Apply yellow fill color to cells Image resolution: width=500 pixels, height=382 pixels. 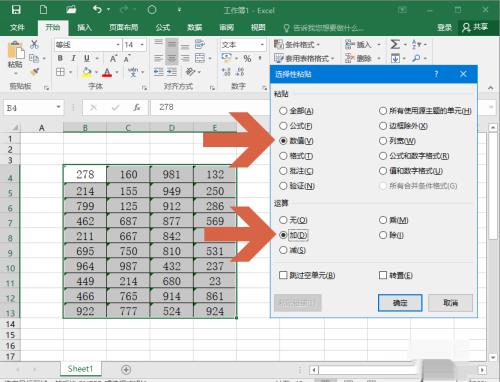click(x=87, y=72)
